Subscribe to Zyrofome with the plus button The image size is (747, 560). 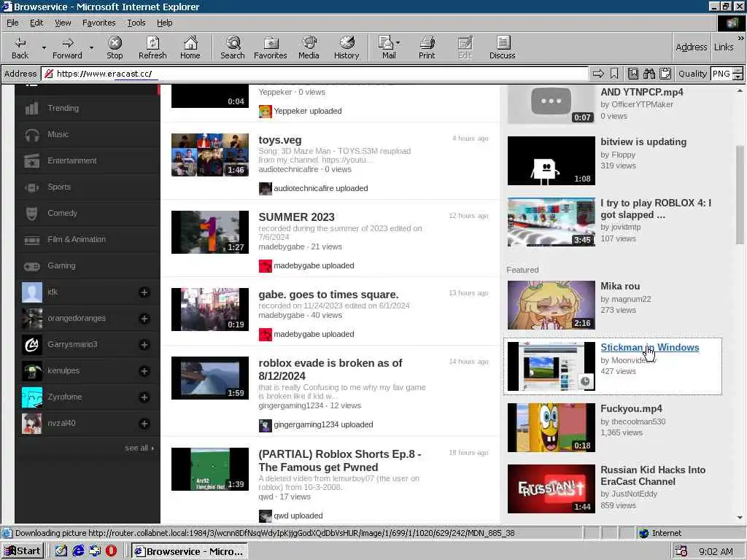click(144, 397)
